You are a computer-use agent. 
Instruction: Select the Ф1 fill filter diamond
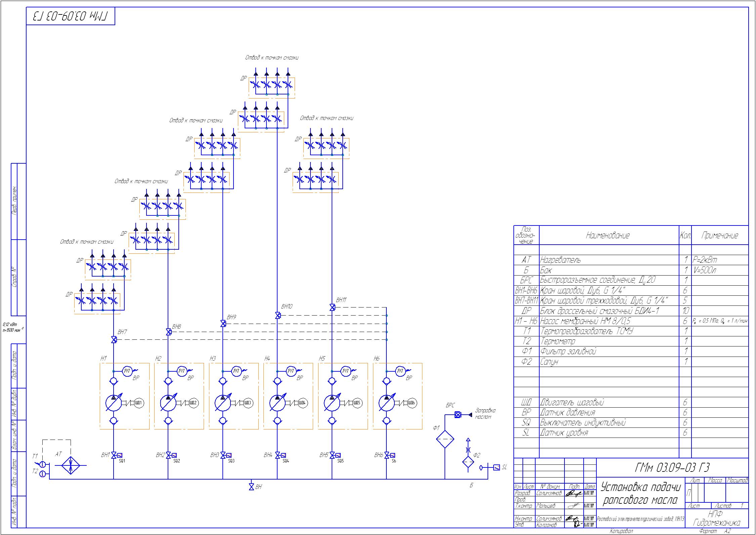(x=445, y=439)
